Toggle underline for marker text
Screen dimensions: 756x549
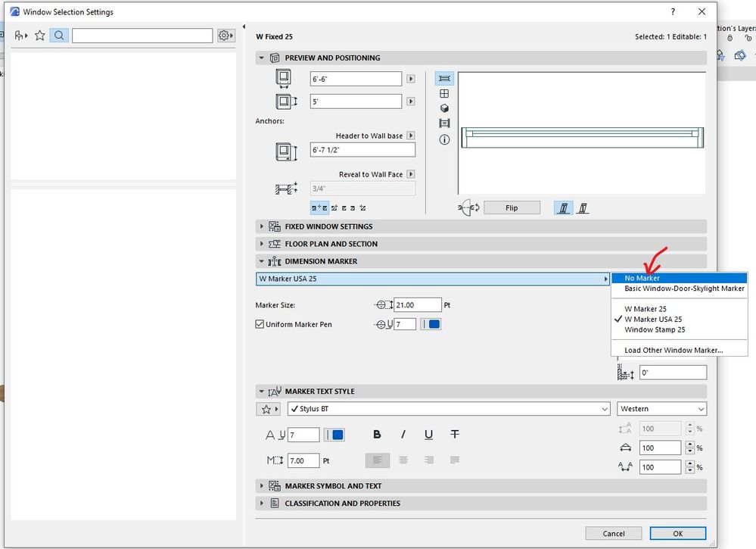click(x=428, y=435)
